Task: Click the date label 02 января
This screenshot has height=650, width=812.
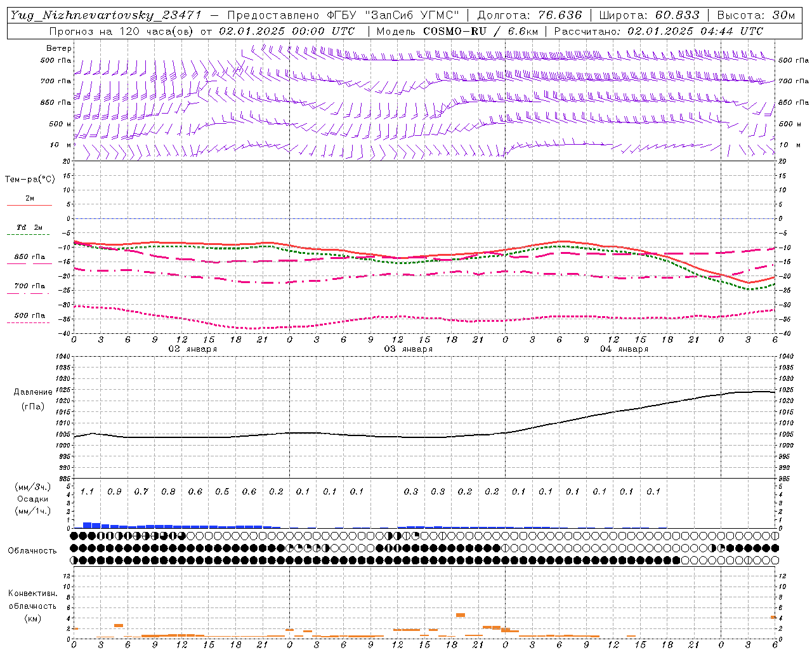Action: (193, 348)
